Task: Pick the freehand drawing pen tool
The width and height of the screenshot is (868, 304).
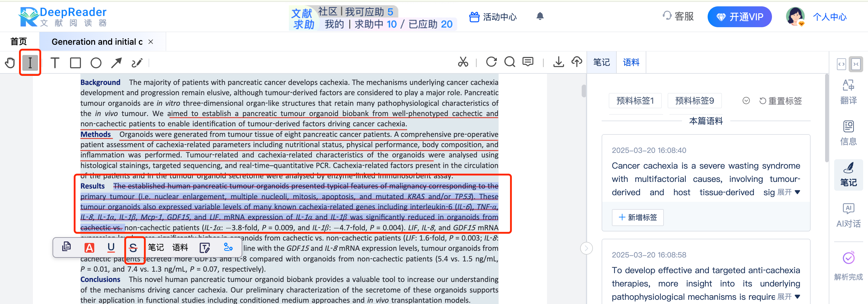Action: [137, 62]
